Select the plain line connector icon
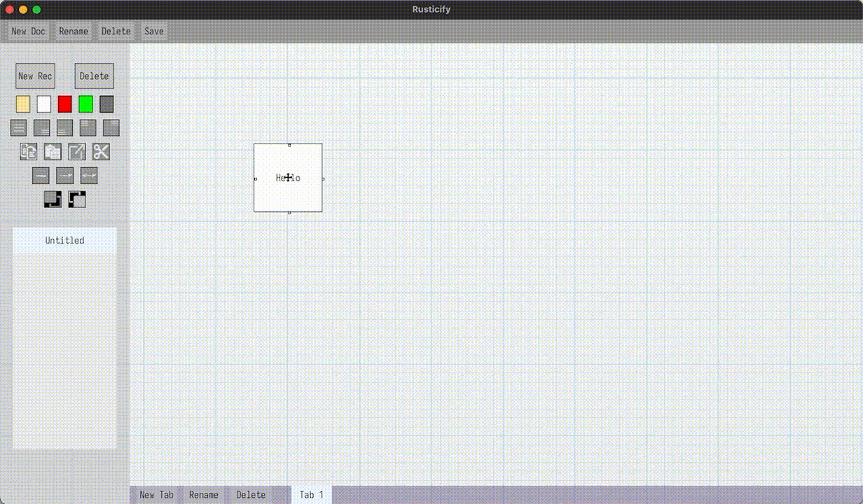863x504 pixels. pos(41,176)
